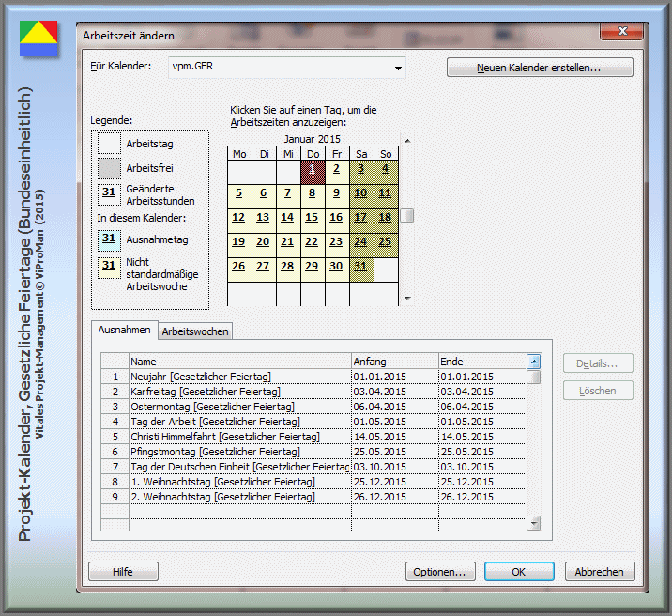Pick day 26 in Januar 2015
The image size is (672, 616).
click(x=239, y=269)
